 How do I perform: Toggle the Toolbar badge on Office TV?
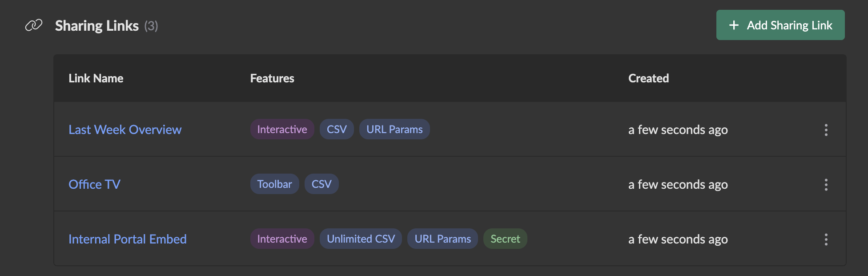[x=274, y=183]
